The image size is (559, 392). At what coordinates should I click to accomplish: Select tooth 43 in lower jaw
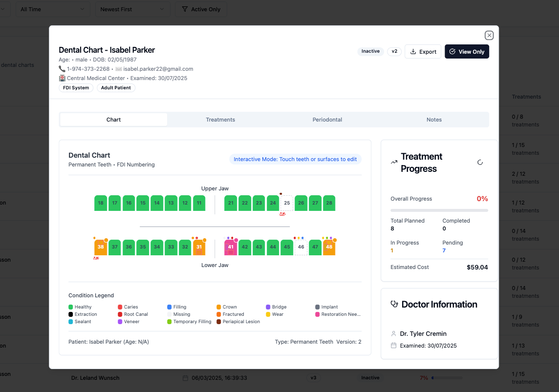click(259, 247)
